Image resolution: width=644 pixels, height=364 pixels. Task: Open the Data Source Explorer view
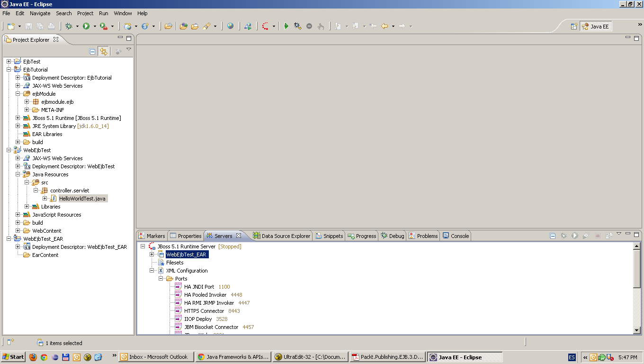tap(281, 236)
